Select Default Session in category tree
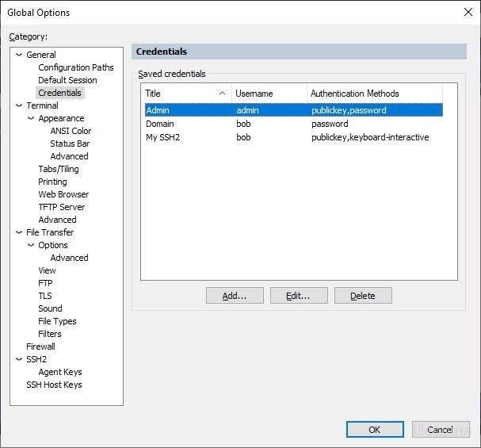The image size is (481, 448). pyautogui.click(x=67, y=80)
